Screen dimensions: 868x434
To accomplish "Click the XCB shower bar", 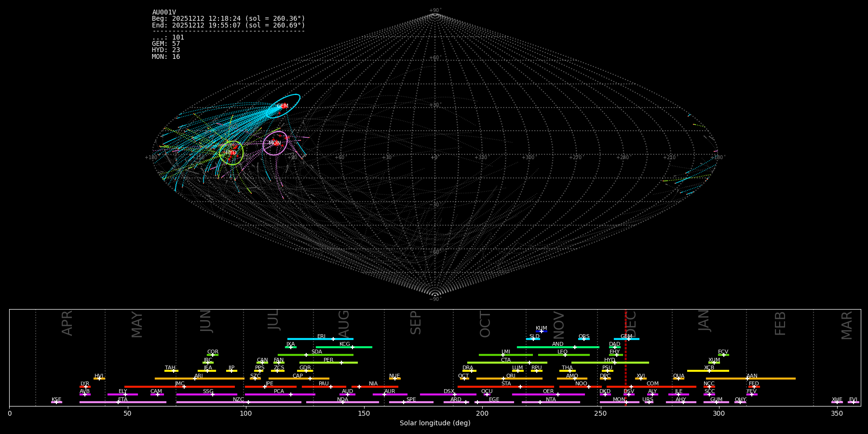I will click(x=708, y=371).
